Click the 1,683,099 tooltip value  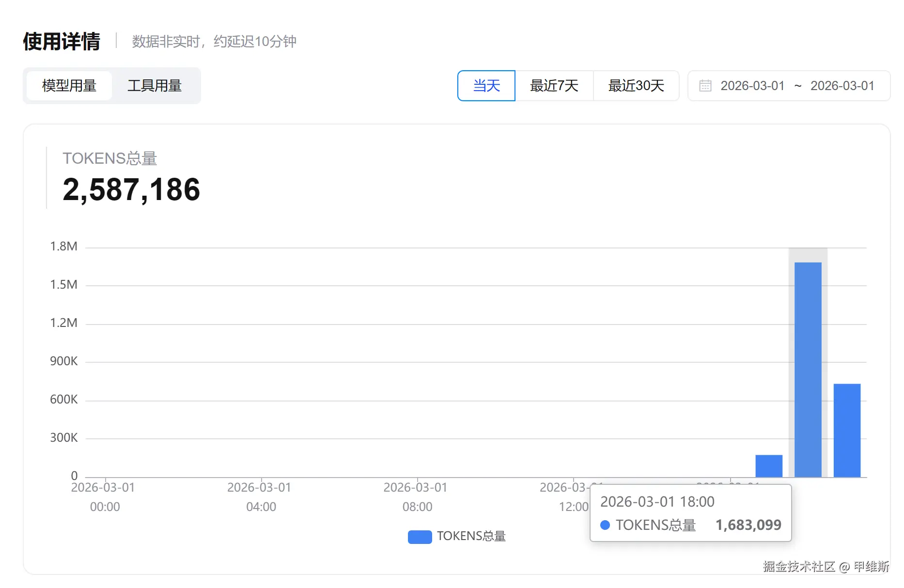748,525
